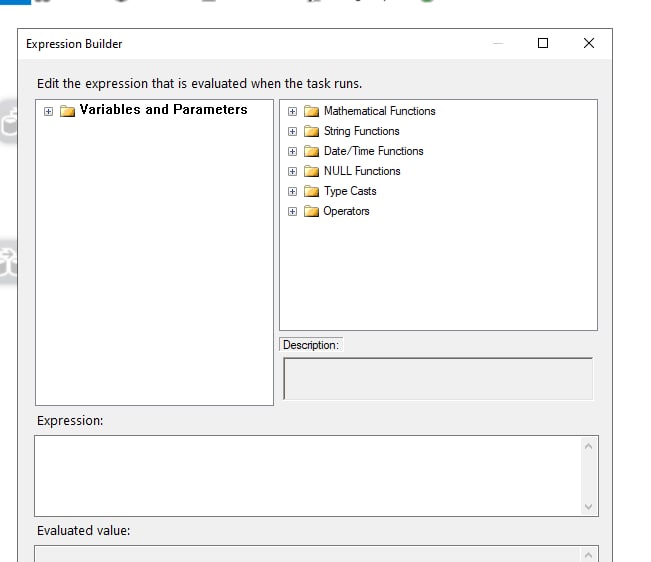
Task: Maximize the Expression Builder window
Action: (543, 43)
